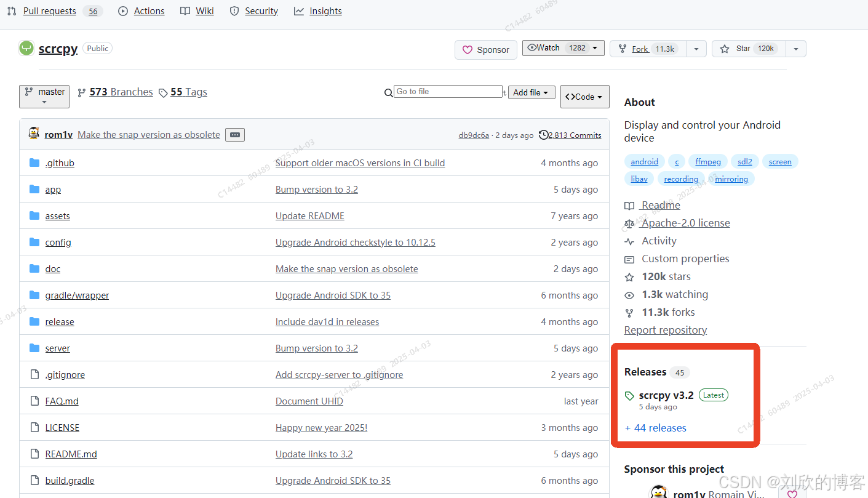868x498 pixels.
Task: Select the libav topic tag
Action: pyautogui.click(x=639, y=179)
